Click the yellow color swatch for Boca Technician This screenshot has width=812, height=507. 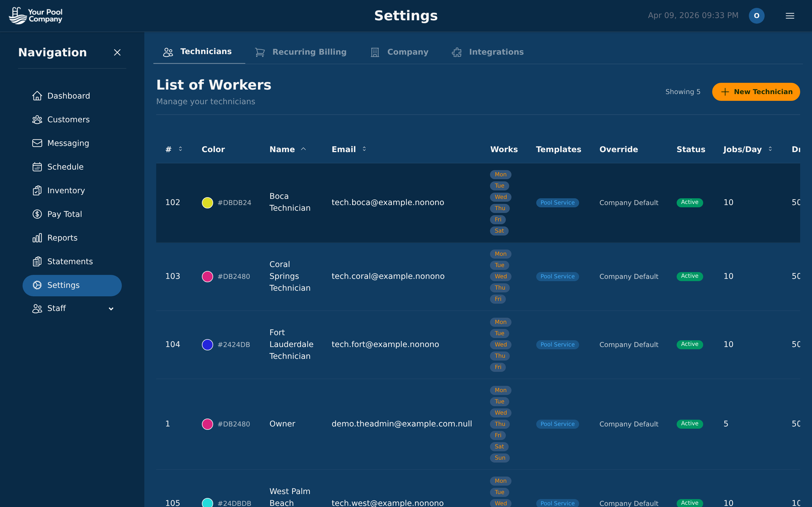(207, 202)
